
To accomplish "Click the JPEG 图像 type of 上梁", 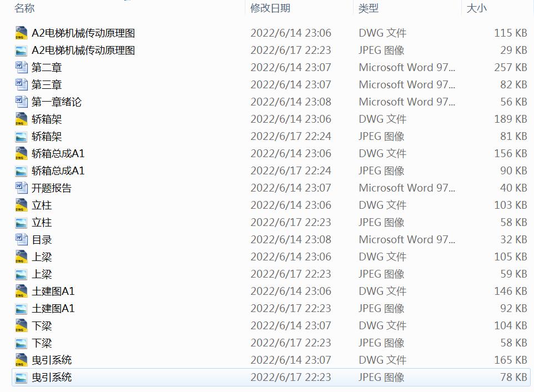I will coord(381,274).
